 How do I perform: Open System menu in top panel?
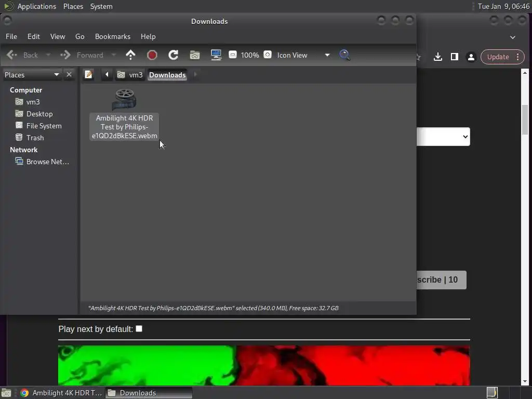[101, 6]
